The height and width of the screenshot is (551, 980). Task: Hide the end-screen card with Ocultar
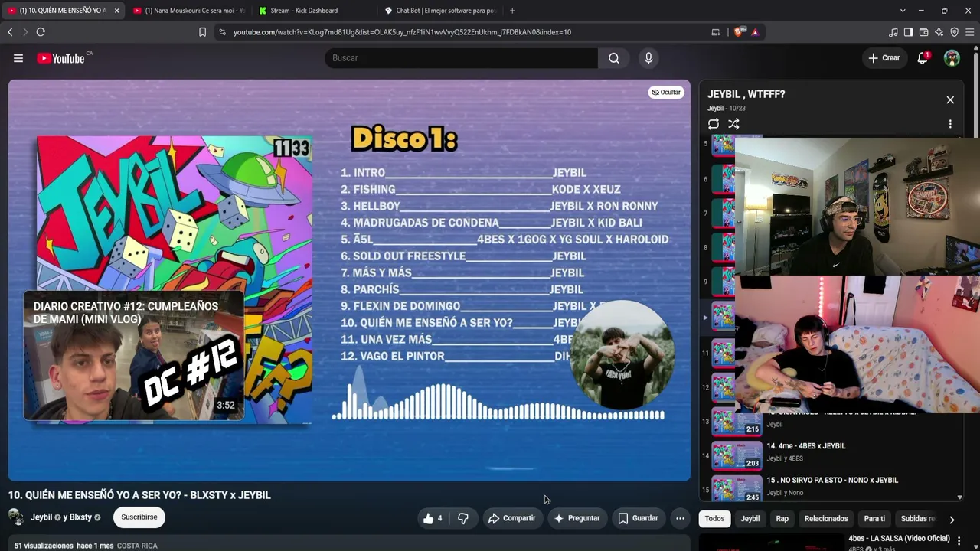tap(666, 93)
